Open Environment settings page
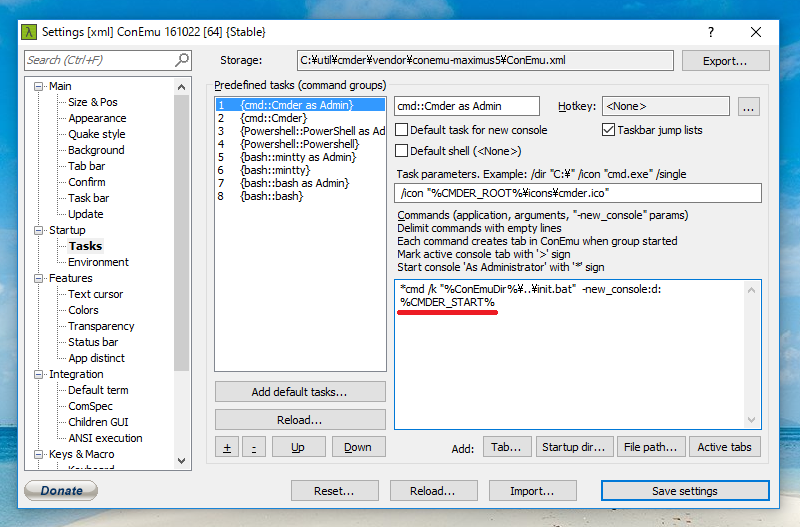800x527 pixels. click(98, 262)
